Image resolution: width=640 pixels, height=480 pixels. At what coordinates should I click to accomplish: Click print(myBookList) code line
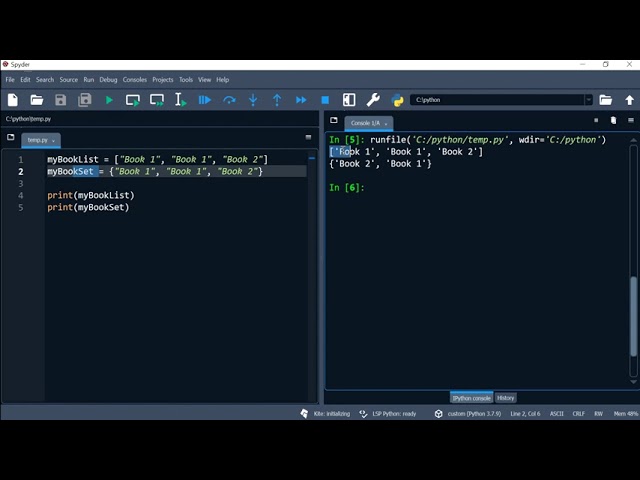[91, 196]
